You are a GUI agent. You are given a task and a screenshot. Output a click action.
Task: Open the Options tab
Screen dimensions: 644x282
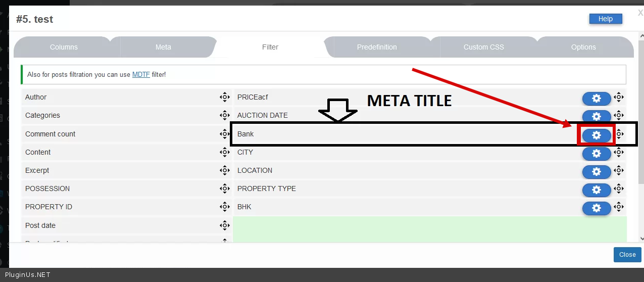coord(583,47)
